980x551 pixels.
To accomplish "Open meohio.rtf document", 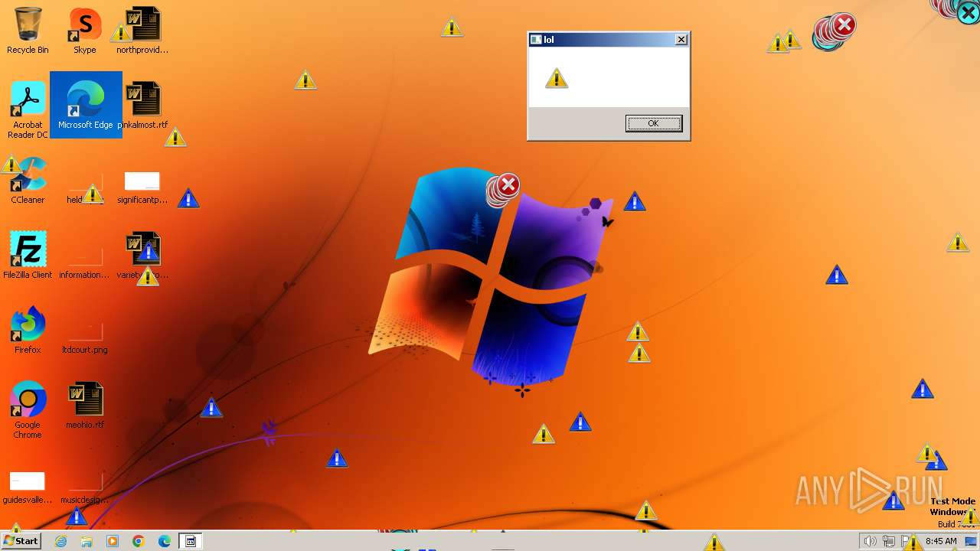I will tap(85, 405).
